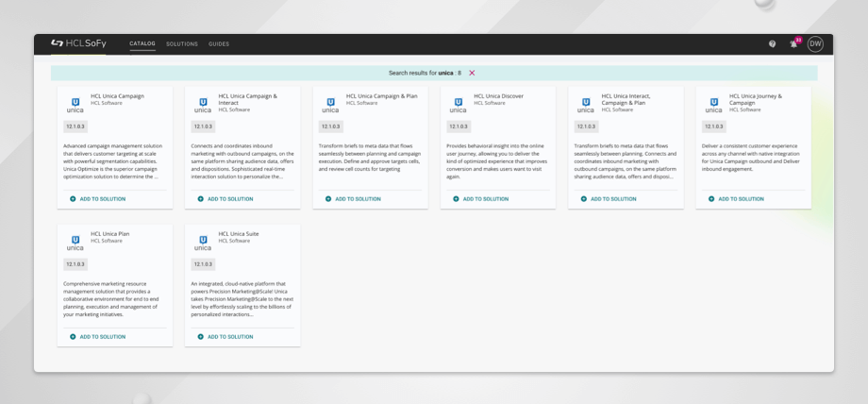868x404 pixels.
Task: Click the HCL Unica Plan description text
Action: tap(113, 299)
